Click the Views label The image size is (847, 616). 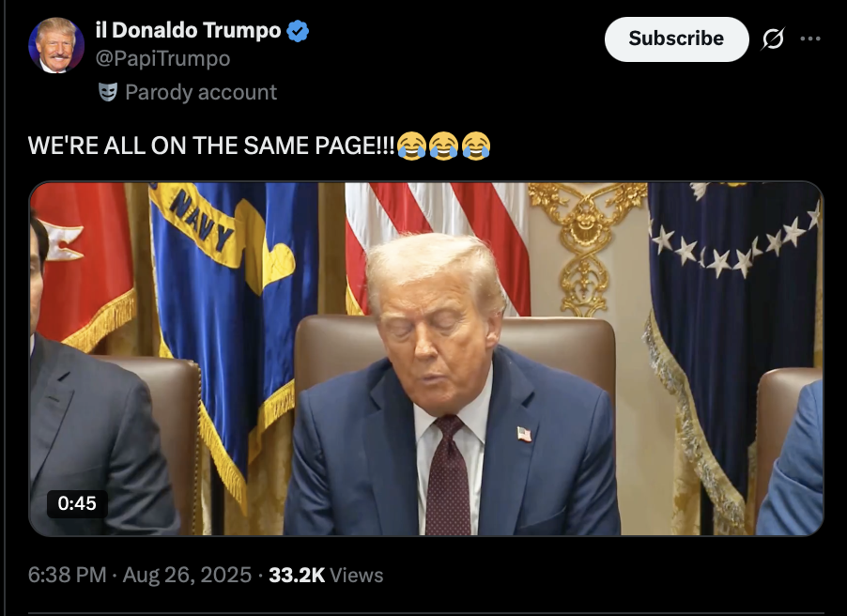pos(357,575)
